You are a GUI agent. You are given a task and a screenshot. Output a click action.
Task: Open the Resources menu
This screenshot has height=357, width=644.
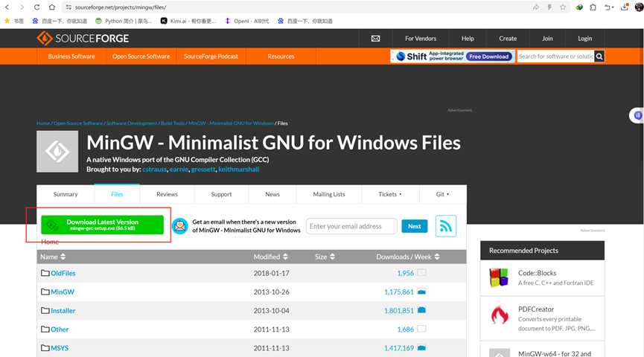pos(281,57)
